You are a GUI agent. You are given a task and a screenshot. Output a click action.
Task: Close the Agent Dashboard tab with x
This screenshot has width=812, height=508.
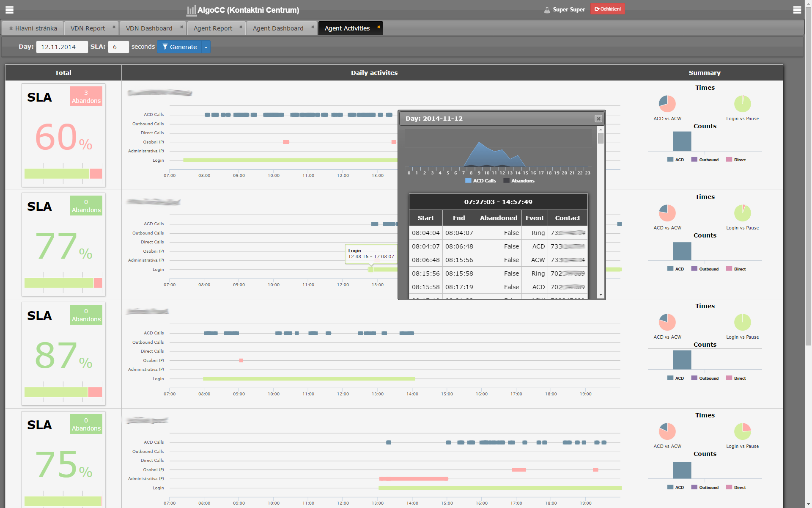point(313,27)
